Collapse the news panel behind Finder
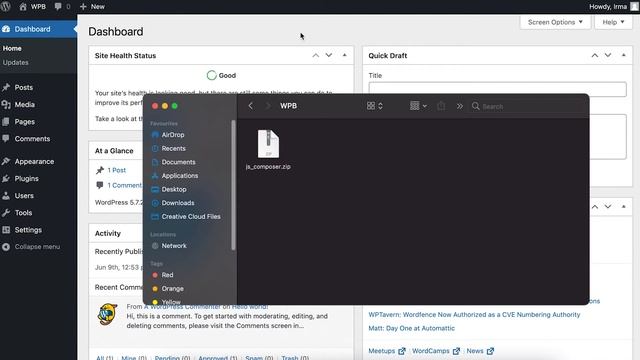This screenshot has width=640, height=360. pos(624,207)
